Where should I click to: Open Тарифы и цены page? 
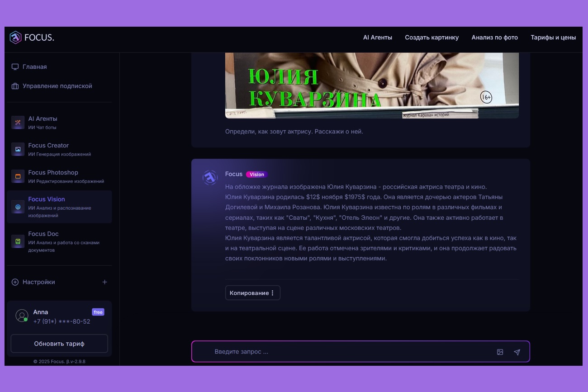[x=553, y=38]
